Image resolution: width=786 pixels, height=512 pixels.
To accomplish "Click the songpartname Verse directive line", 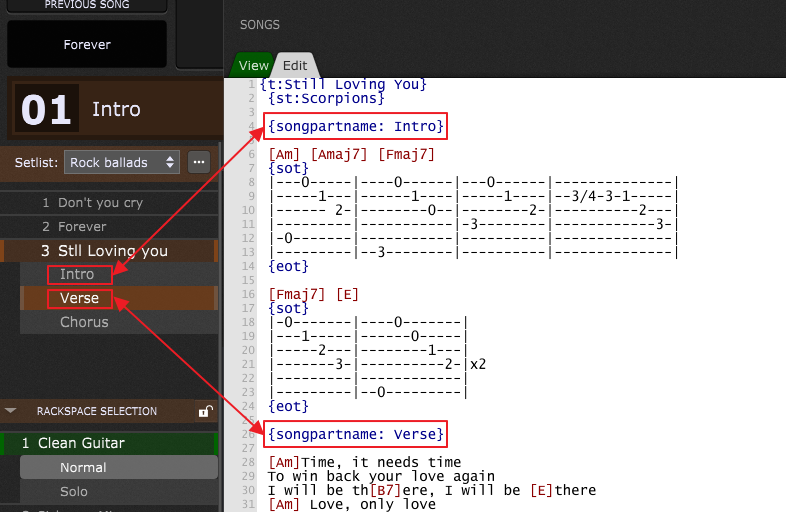I will (355, 434).
